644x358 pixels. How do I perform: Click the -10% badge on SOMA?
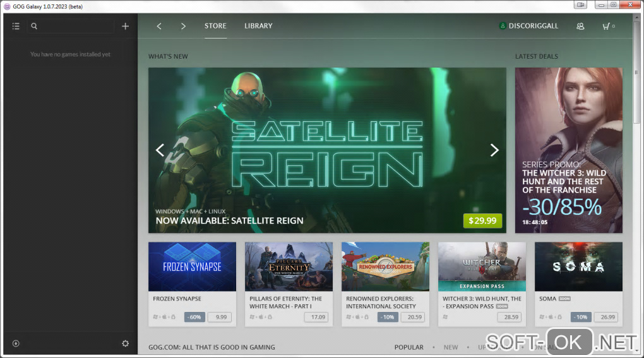581,317
